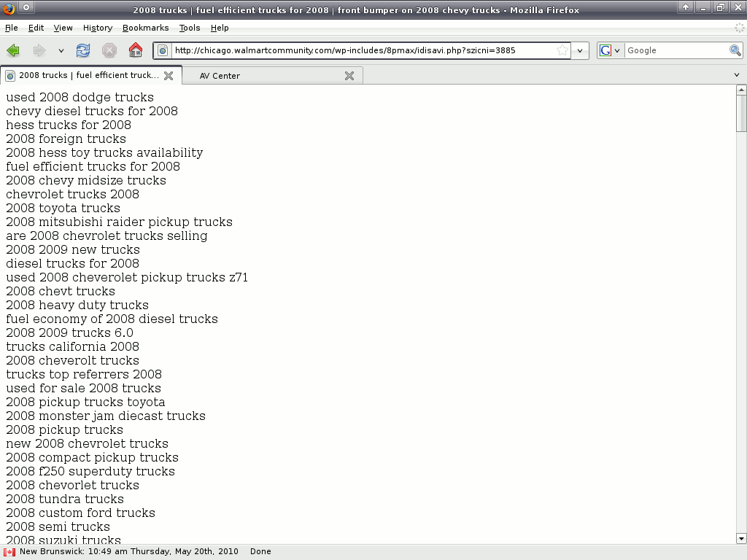Close the '2008 trucks' tab

pyautogui.click(x=169, y=76)
